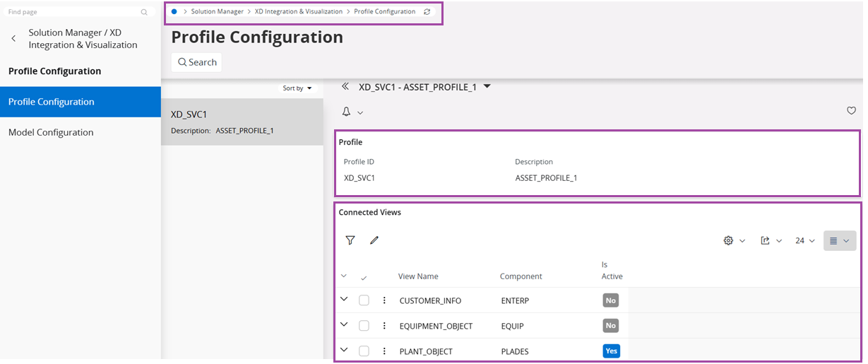Check the CUSTOMER_INFO row checkbox
This screenshot has width=868, height=364.
pyautogui.click(x=364, y=300)
